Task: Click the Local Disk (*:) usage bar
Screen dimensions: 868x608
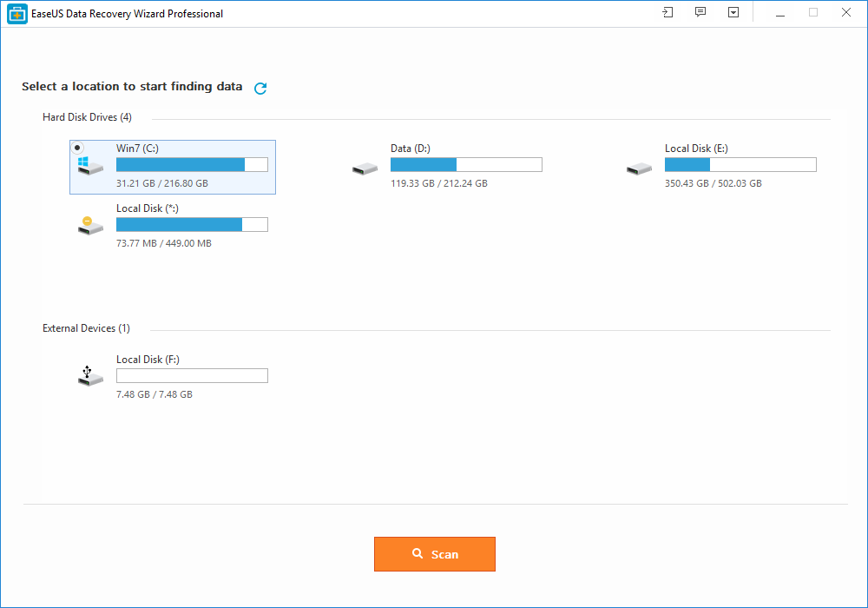Action: 192,224
